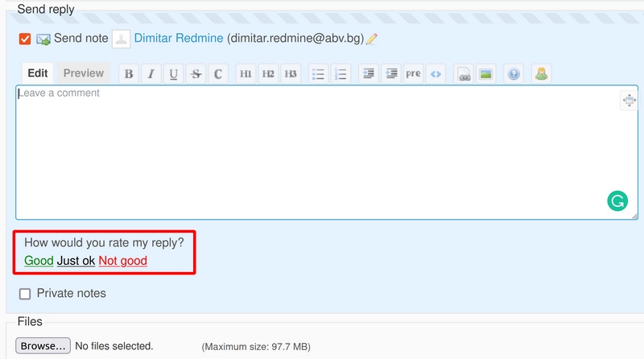Screen dimensions: 644x359
Task: Click the underline formatting button
Action: point(173,74)
